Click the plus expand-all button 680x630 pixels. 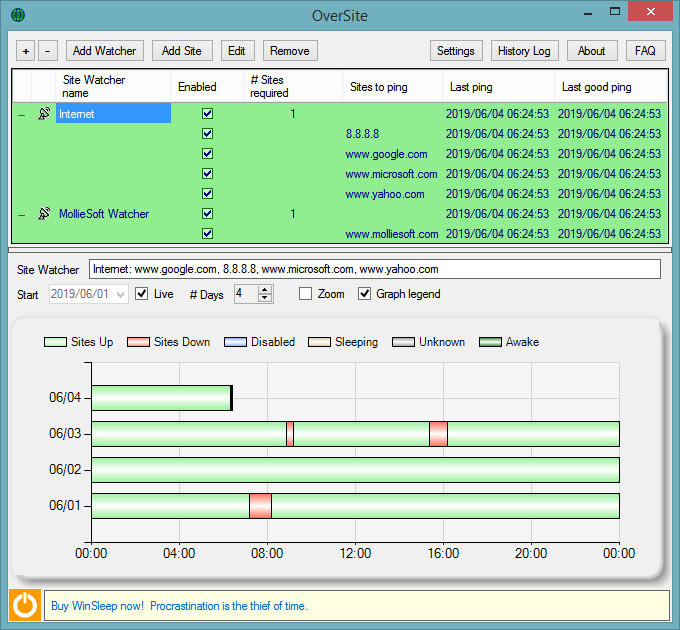[x=26, y=51]
